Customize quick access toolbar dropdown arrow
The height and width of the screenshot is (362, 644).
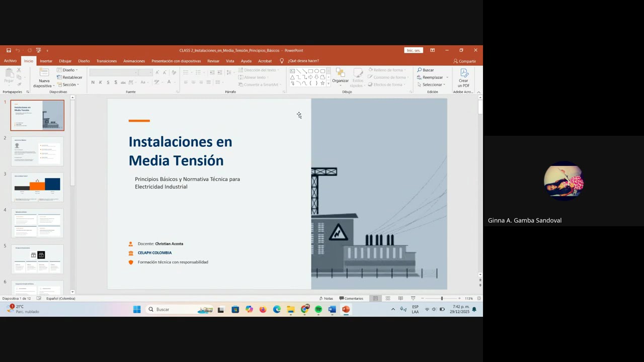[x=47, y=50]
